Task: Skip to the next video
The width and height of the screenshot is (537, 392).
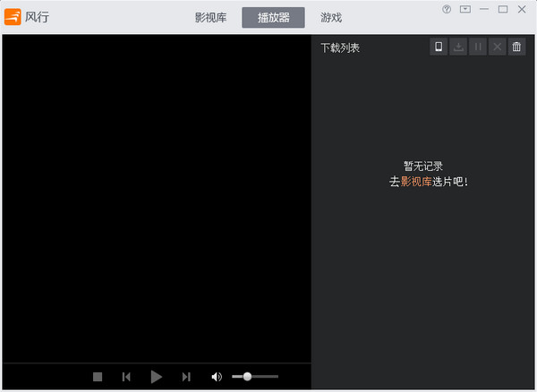Action: click(x=186, y=377)
